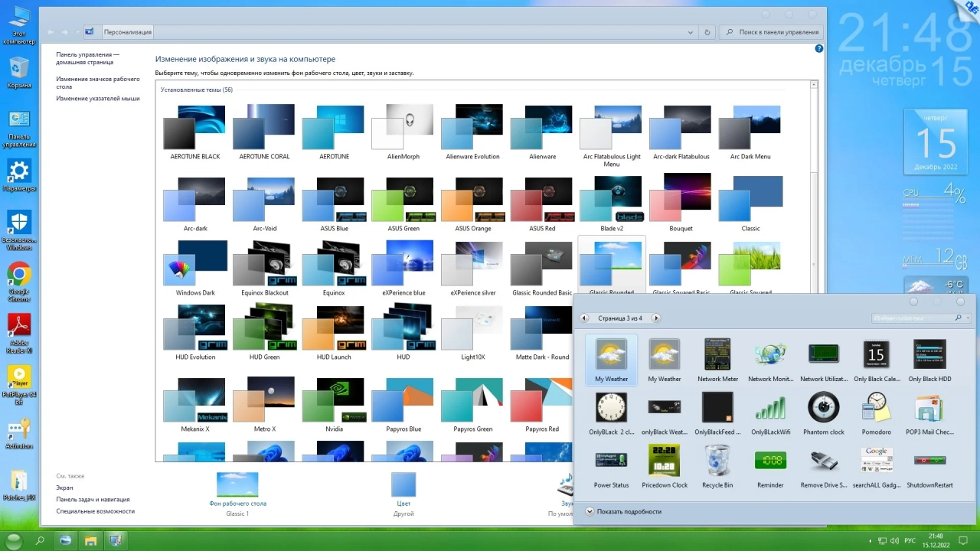Image resolution: width=980 pixels, height=551 pixels.
Task: Select the Параметры gear desktop icon
Action: pyautogui.click(x=19, y=175)
